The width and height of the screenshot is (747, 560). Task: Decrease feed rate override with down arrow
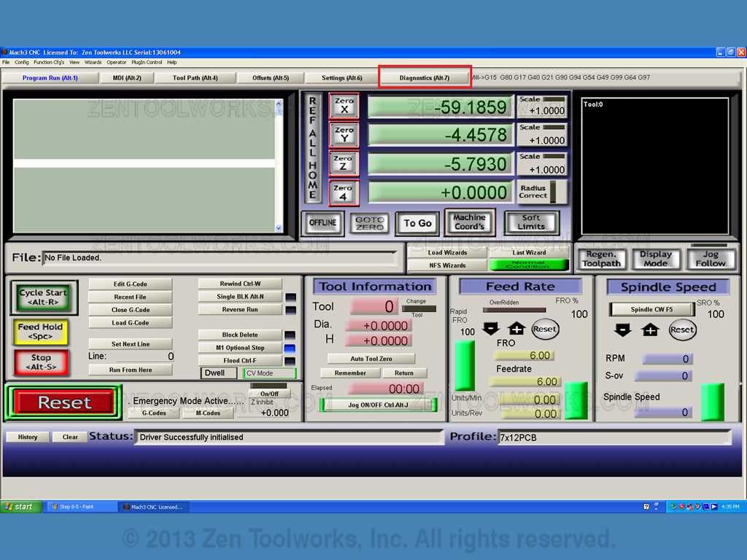point(491,328)
